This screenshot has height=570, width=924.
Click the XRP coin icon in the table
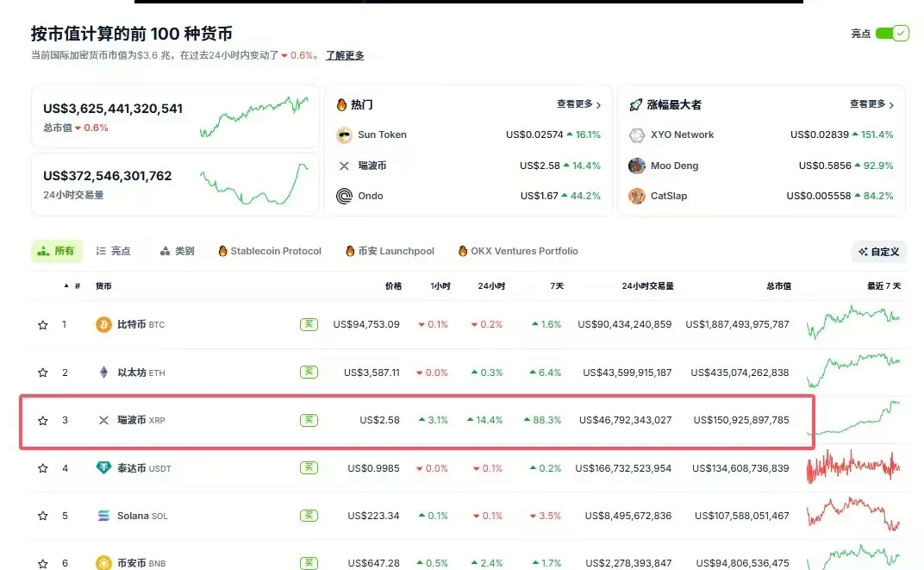(103, 420)
